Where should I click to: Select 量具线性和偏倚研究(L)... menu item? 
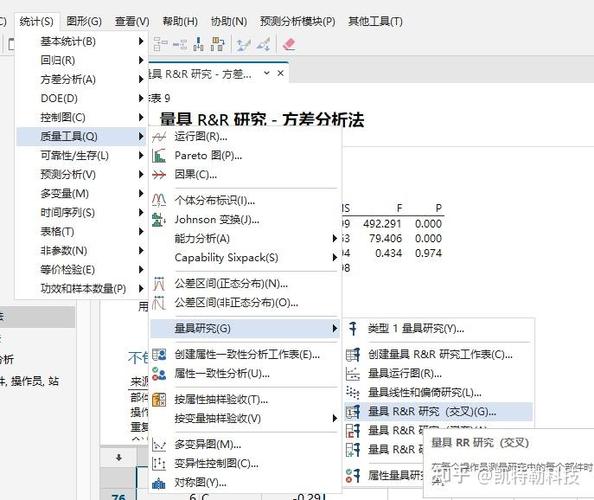[x=439, y=393]
